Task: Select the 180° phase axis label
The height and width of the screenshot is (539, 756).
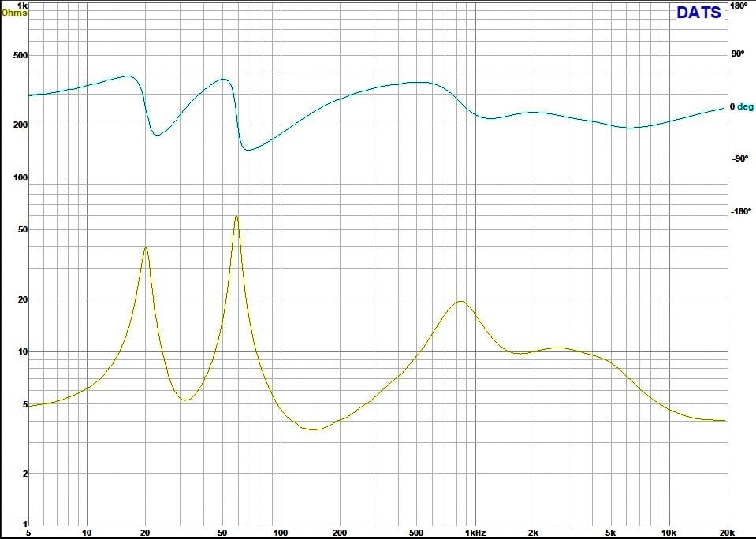Action: [738, 6]
